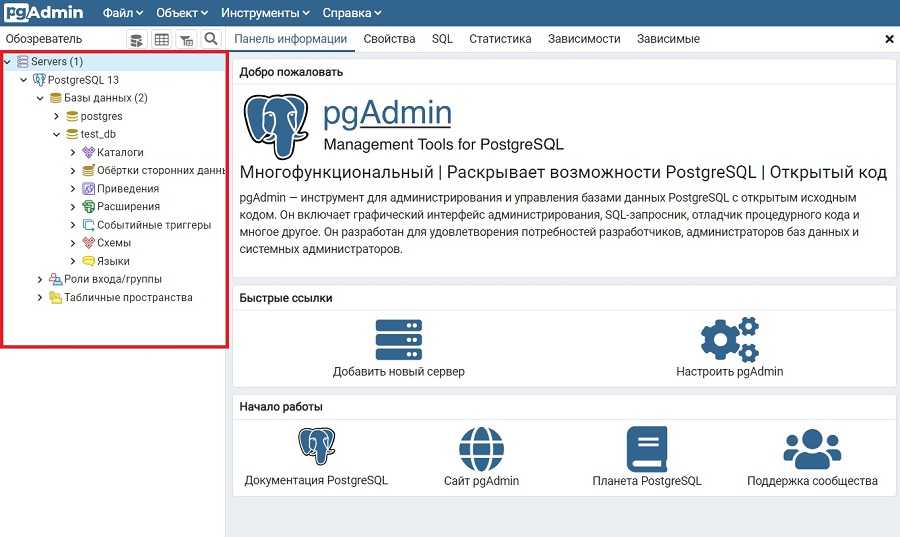Image resolution: width=900 pixels, height=537 pixels.
Task: Open PostgreSQL documentation elephant icon
Action: tap(316, 447)
